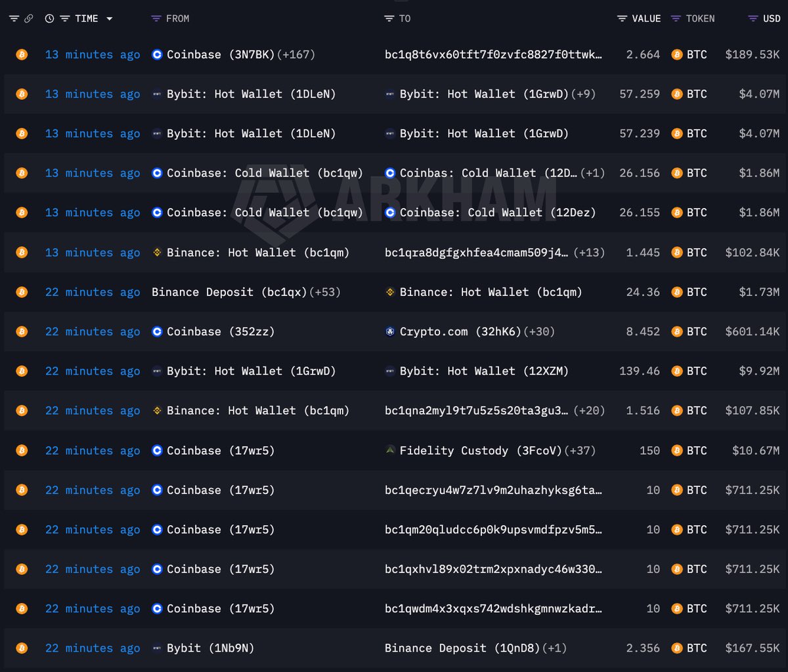The height and width of the screenshot is (672, 788).
Task: Click BTC token icon in 26.155 row
Action: [x=677, y=213]
